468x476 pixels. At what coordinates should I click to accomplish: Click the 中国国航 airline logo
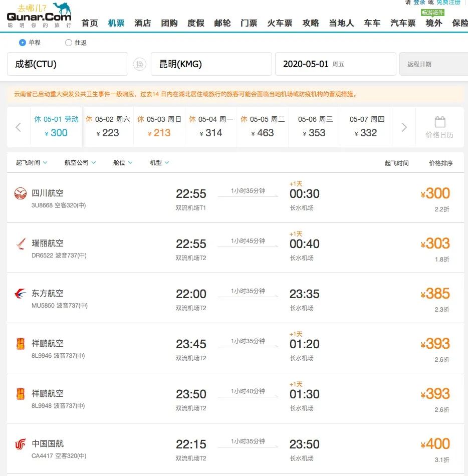click(x=20, y=444)
